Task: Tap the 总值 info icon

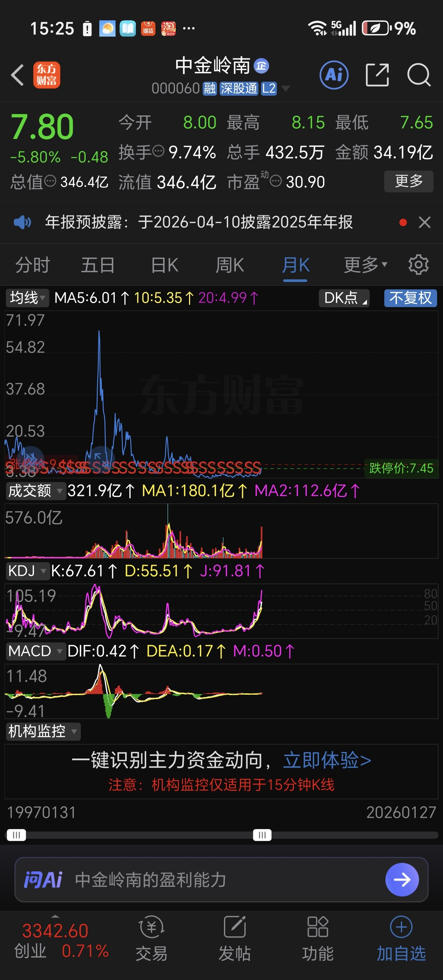Action: pyautogui.click(x=50, y=181)
